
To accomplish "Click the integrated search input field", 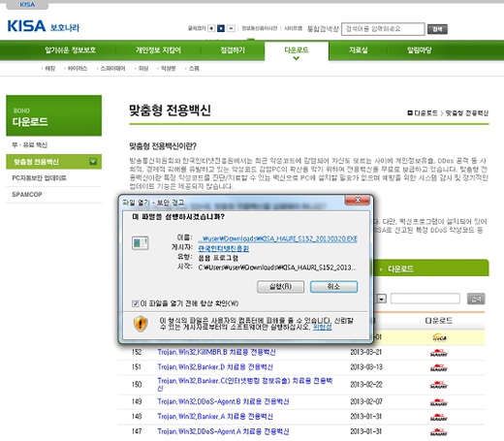I will click(x=383, y=29).
